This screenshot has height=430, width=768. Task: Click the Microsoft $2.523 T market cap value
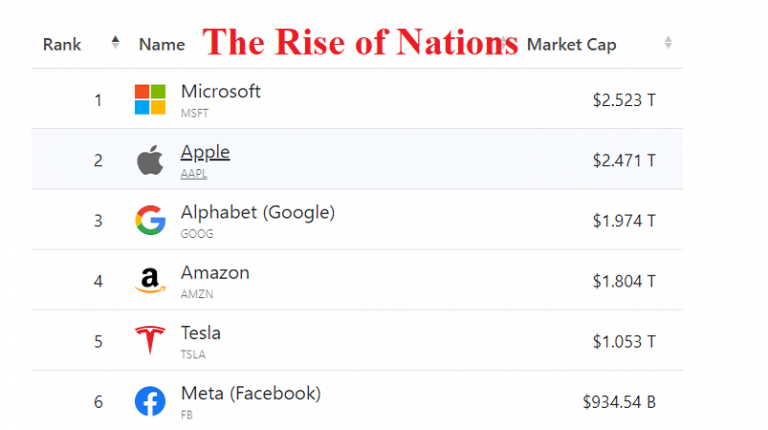[623, 100]
